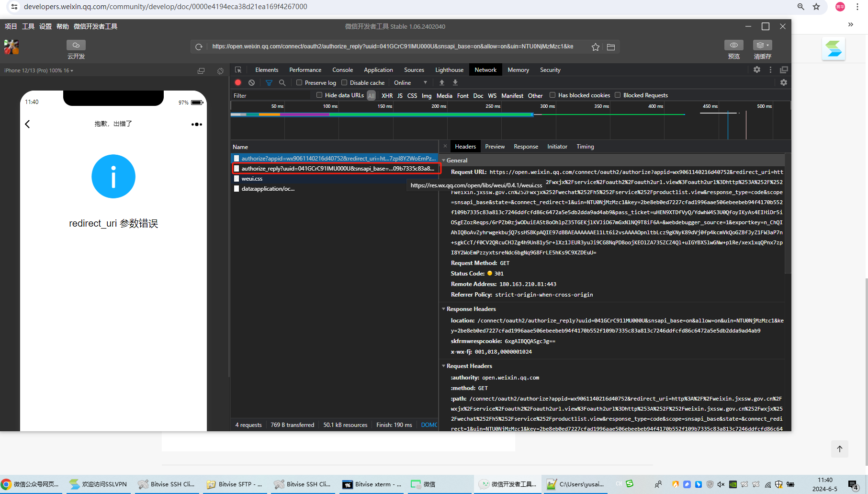This screenshot has height=494, width=868.
Task: Open the Response tab of request
Action: pyautogui.click(x=526, y=147)
